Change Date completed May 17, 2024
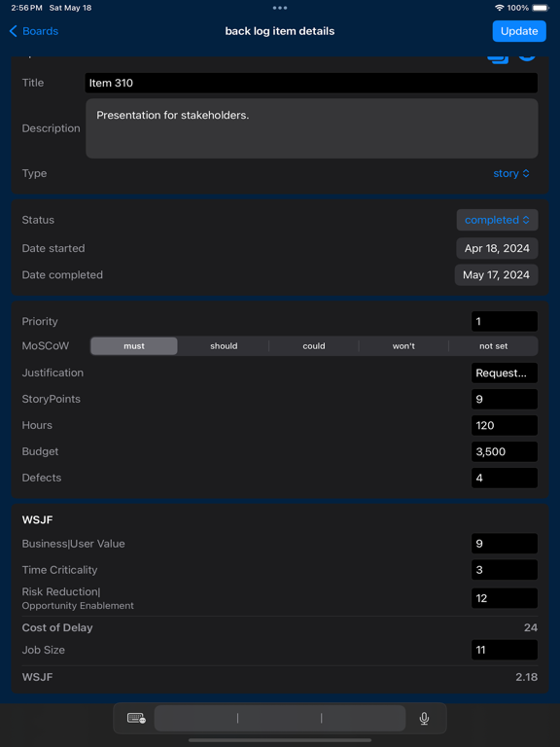The height and width of the screenshot is (747, 560). [x=496, y=275]
